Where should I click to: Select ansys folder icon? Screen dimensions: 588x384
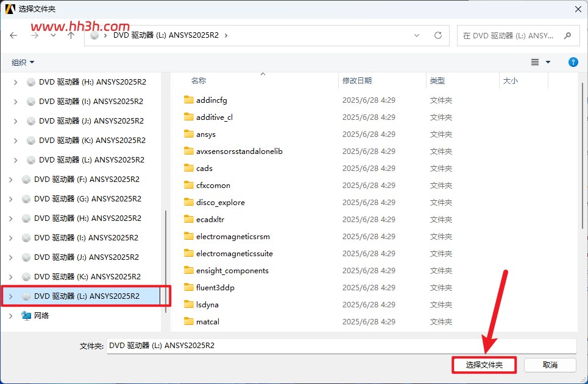point(189,134)
